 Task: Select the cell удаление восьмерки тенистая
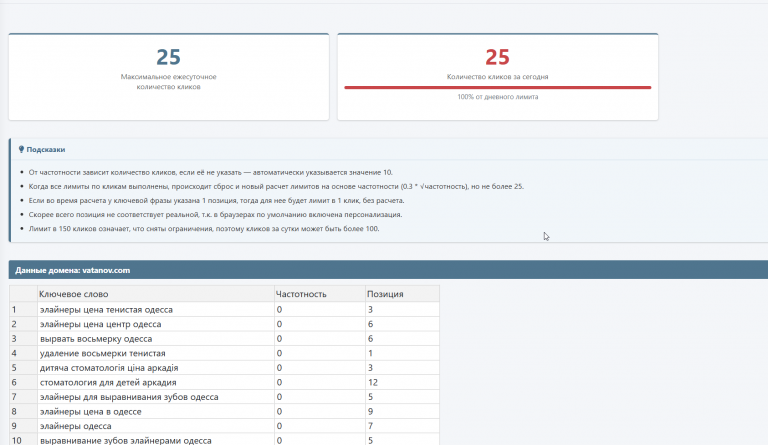click(x=156, y=353)
